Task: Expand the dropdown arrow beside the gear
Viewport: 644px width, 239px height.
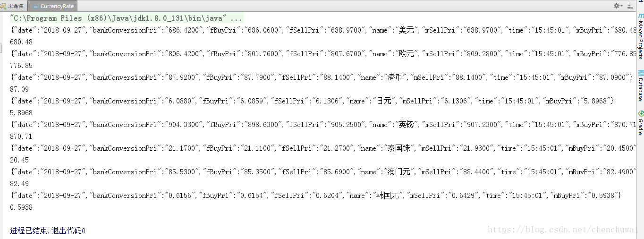Action: click(x=622, y=6)
